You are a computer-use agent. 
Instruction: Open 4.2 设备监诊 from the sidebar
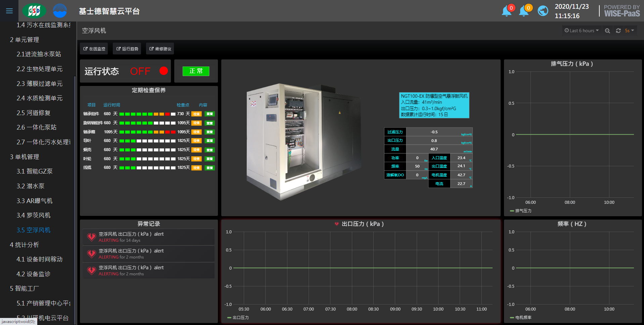tap(34, 274)
